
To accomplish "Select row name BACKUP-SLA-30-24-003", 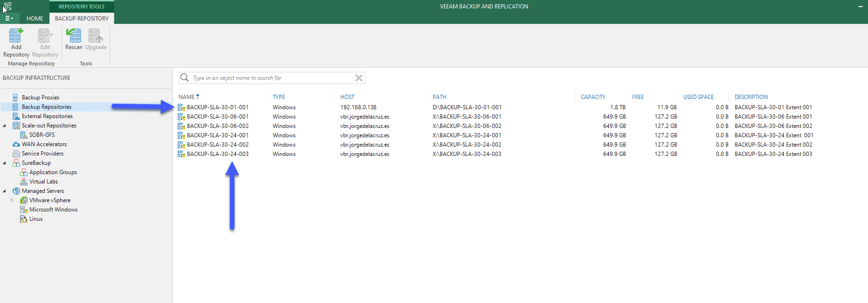I will click(x=218, y=154).
